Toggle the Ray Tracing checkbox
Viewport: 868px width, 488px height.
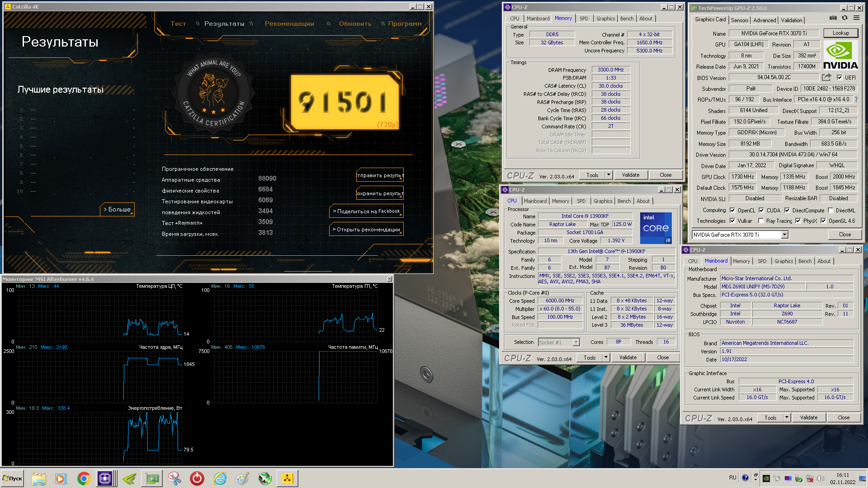pos(761,221)
